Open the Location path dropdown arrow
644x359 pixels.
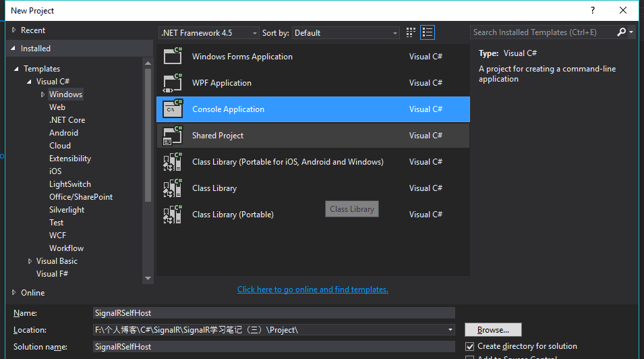click(x=450, y=330)
